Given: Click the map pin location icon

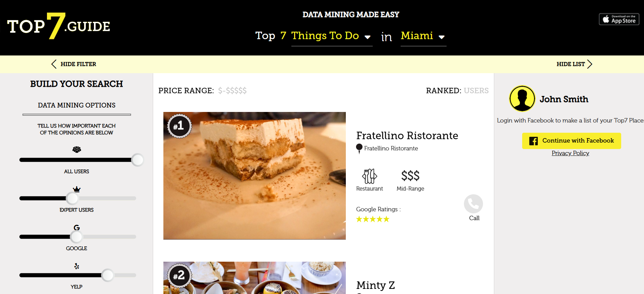Looking at the screenshot, I should [359, 148].
